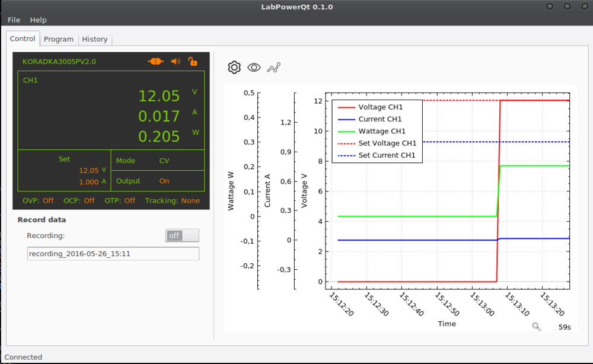Switch the Recording toggle from off
Screen dimensions: 593x364
click(182, 235)
